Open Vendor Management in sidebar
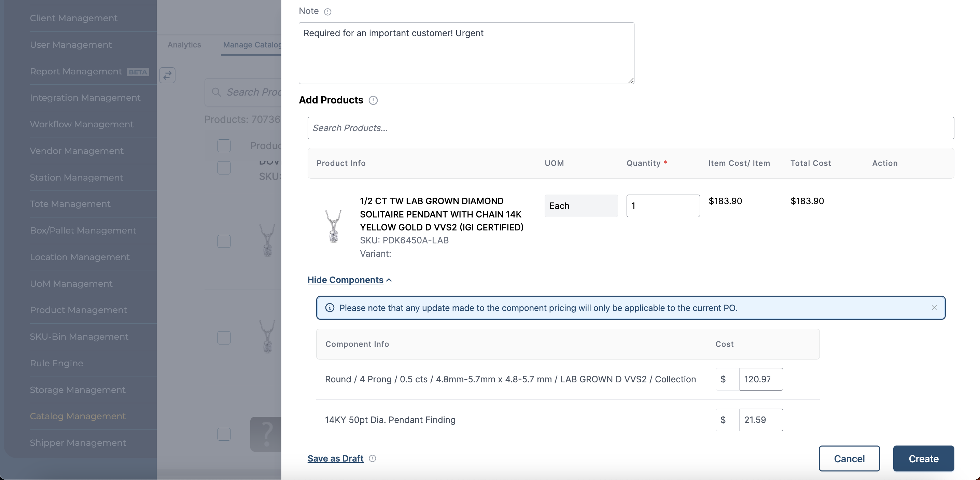Screen dimensions: 980x480 pos(76,151)
